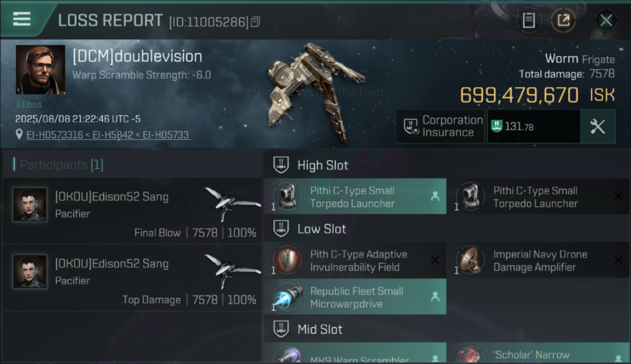This screenshot has height=364, width=631.
Task: Select Pith C-Type Adaptive Invulnerability Field
Action: point(355,260)
